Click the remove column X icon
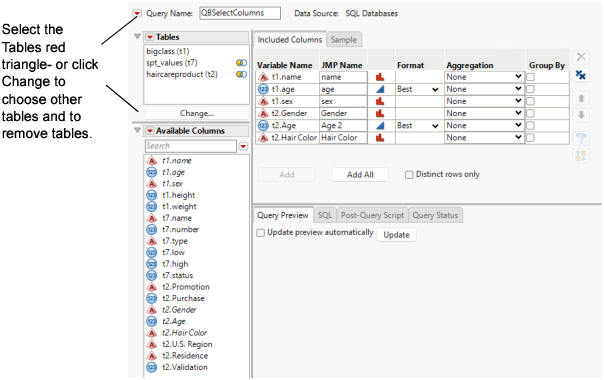604x380 pixels. coord(581,57)
